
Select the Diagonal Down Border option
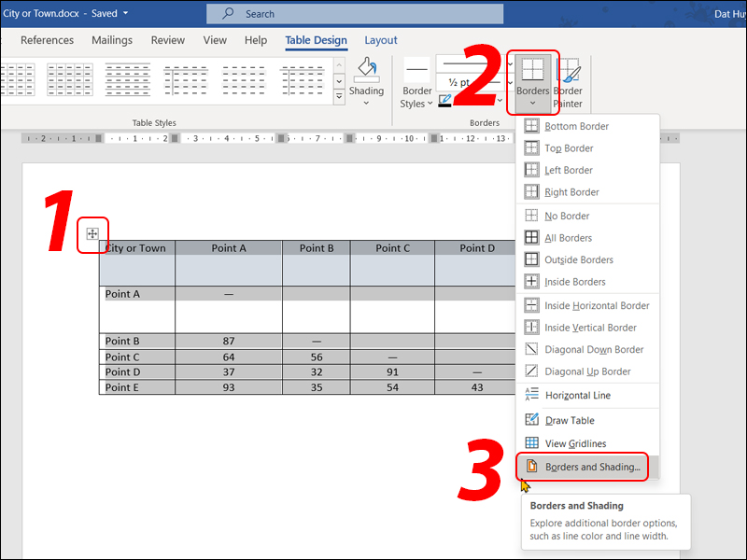coord(594,350)
